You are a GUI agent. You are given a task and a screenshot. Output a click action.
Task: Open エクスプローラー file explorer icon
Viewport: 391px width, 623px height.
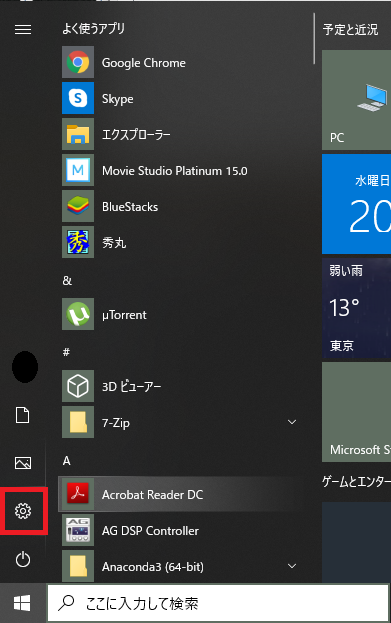(78, 134)
